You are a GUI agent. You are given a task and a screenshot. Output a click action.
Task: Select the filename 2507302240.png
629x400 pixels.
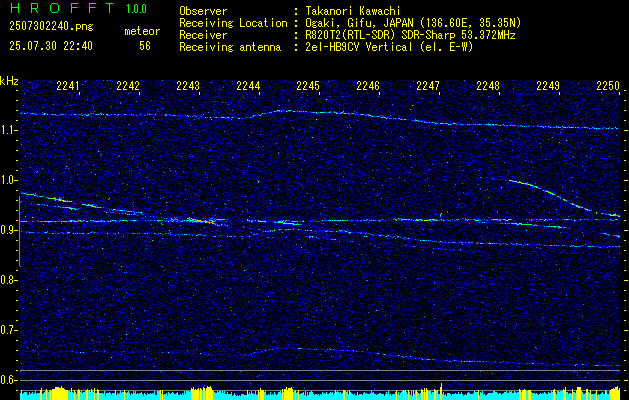51,26
